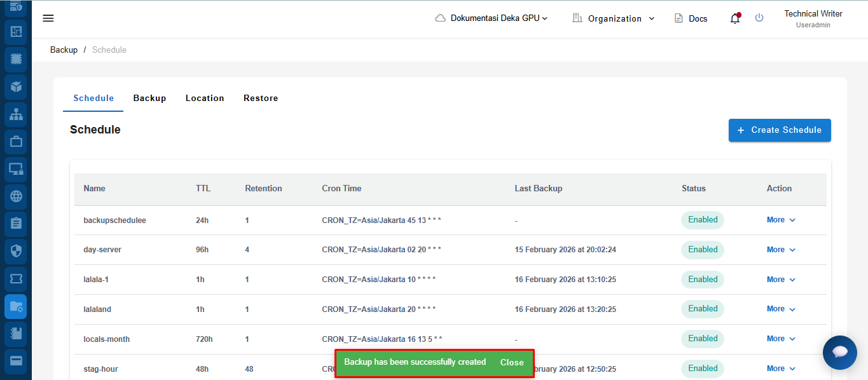Expand More menu for day-server schedule
This screenshot has width=868, height=380.
pos(781,250)
